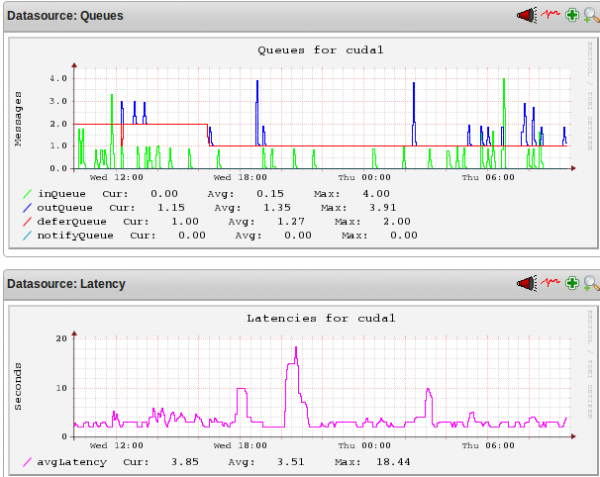Click the green inQueue legend swatch
Screen dimensions: 600x477
click(26, 193)
